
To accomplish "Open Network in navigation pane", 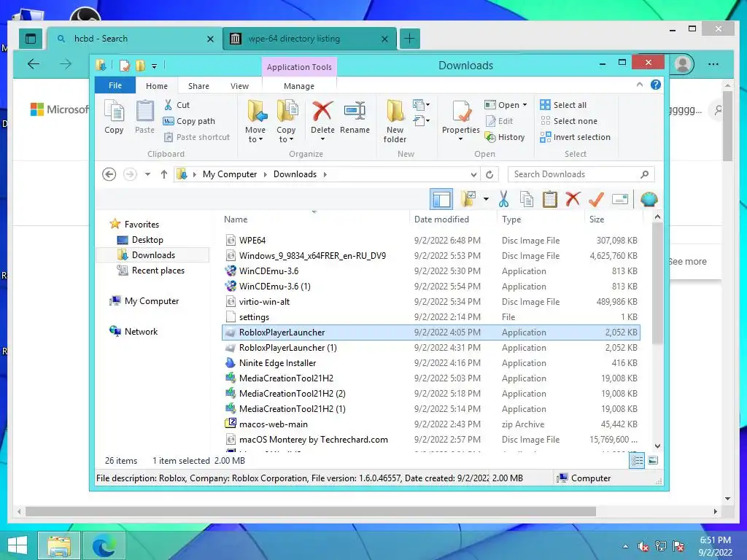I will click(141, 332).
